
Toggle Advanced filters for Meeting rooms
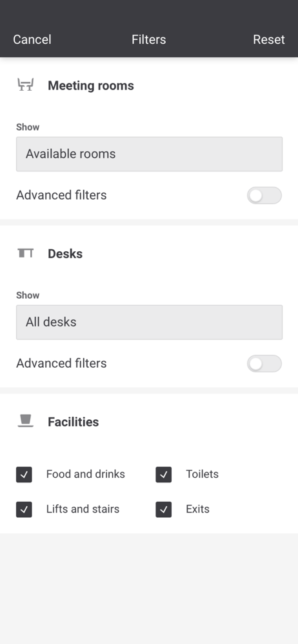(264, 196)
